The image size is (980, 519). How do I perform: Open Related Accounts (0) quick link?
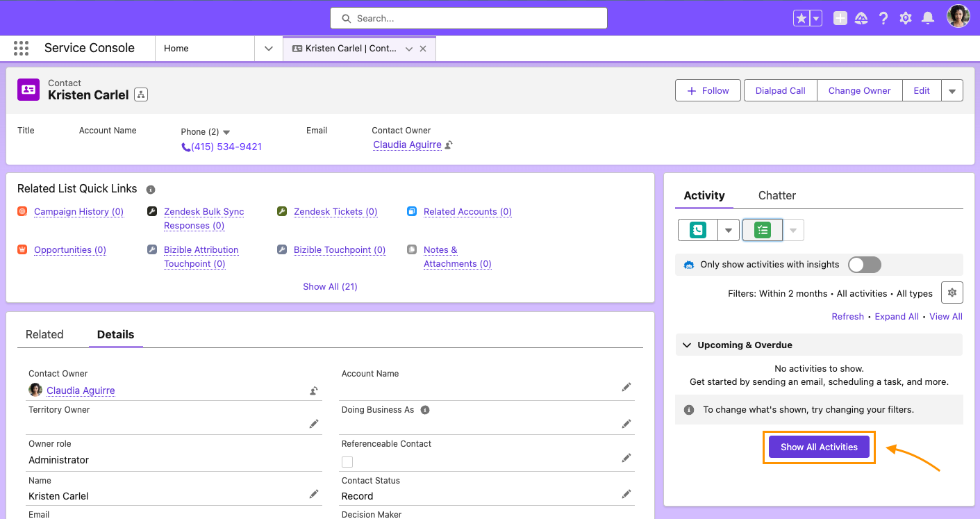[467, 211]
